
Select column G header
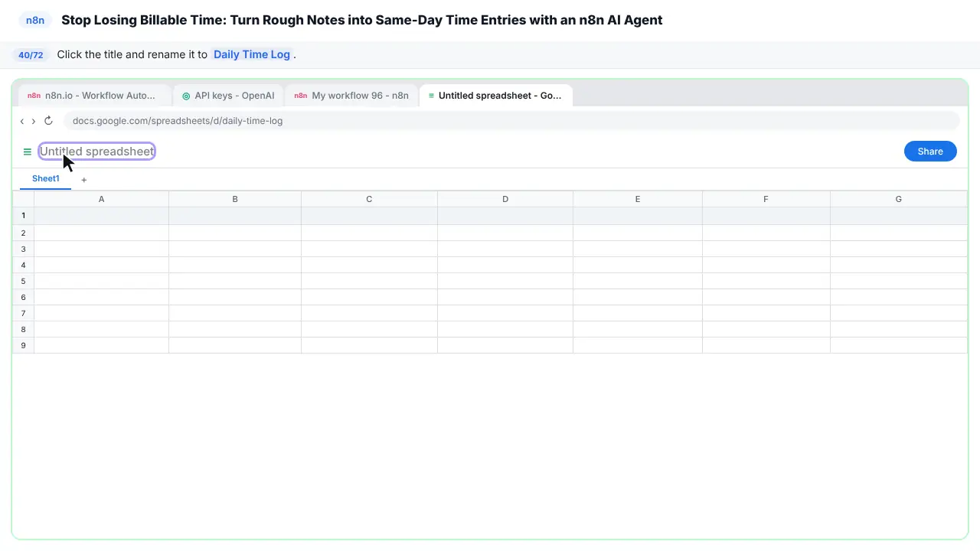point(899,199)
